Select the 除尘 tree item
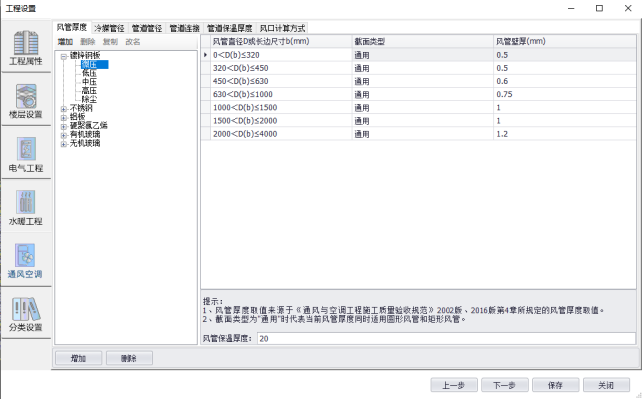This screenshot has width=642, height=399. point(89,99)
